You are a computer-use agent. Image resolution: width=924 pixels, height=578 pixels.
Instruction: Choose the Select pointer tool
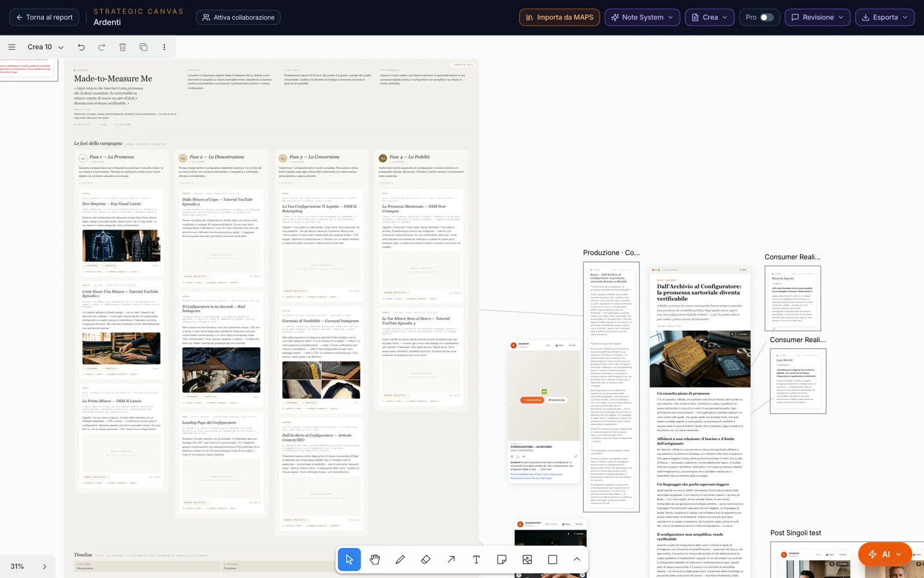(x=349, y=560)
